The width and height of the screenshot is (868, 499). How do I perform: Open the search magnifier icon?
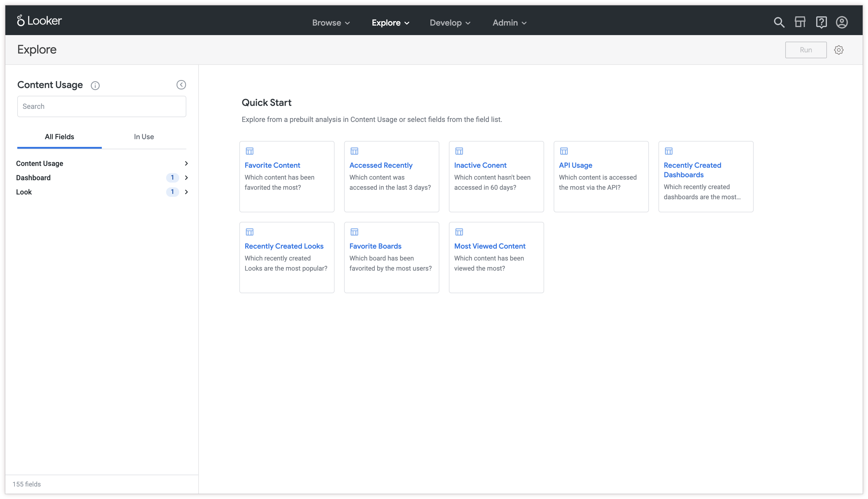779,23
